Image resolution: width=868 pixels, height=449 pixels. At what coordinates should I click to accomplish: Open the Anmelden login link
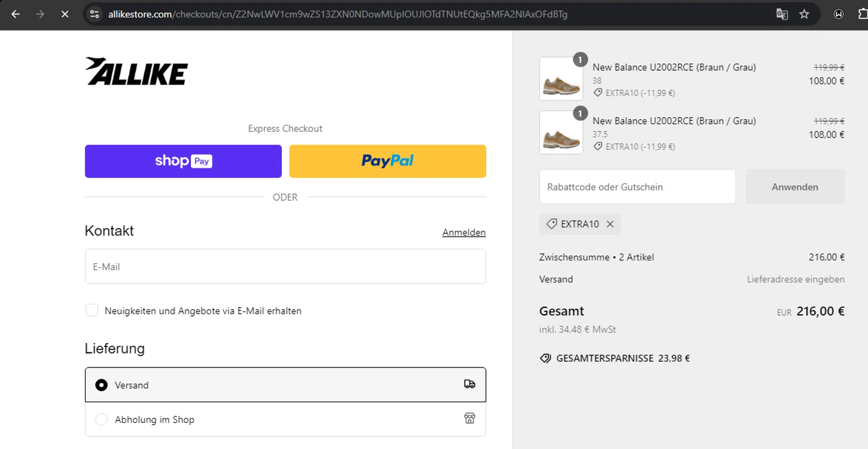[464, 233]
